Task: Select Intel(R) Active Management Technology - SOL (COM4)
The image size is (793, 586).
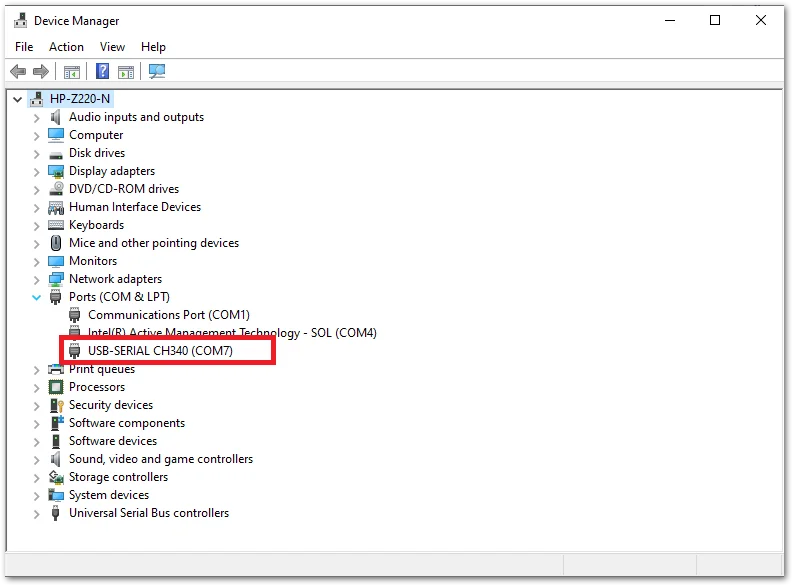Action: click(232, 333)
